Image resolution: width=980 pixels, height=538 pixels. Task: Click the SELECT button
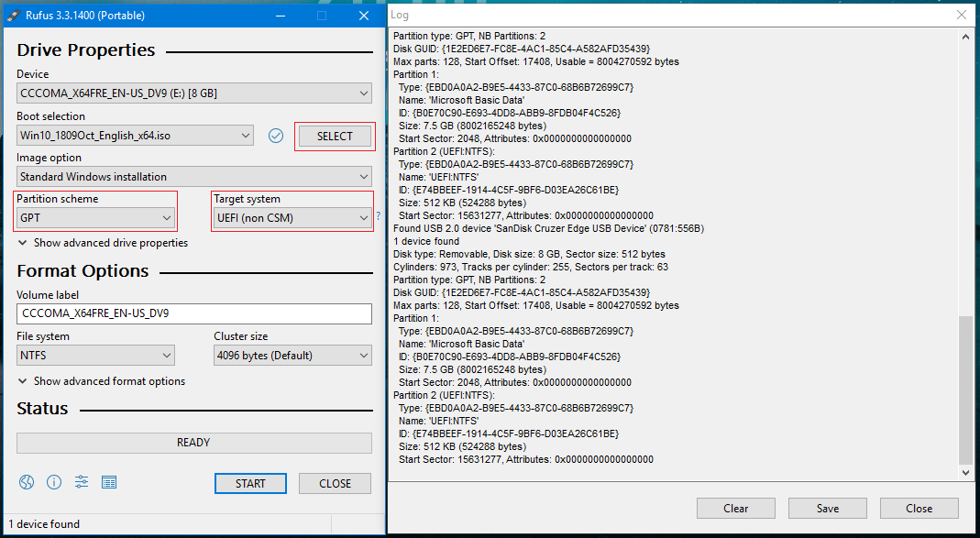point(335,137)
